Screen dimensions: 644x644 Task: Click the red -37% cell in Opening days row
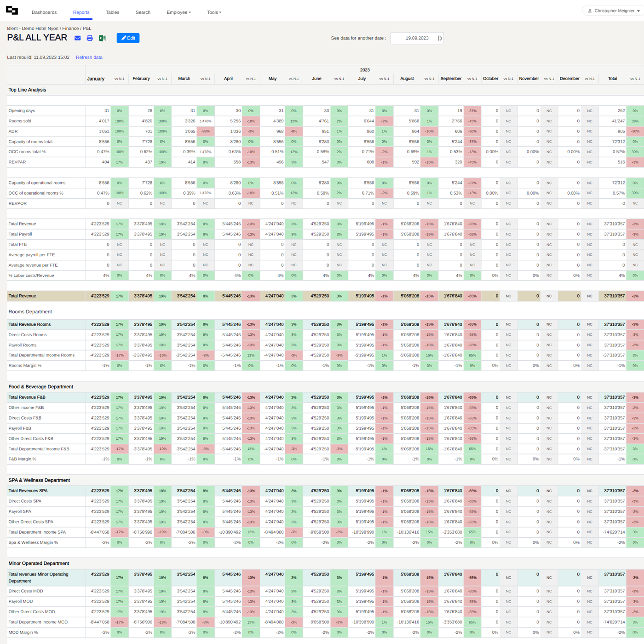click(472, 111)
